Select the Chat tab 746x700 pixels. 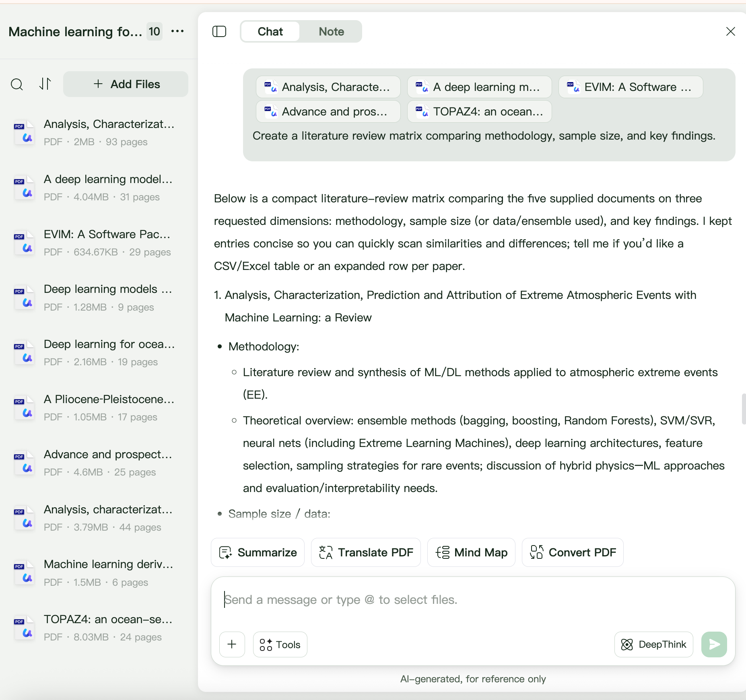coord(270,31)
